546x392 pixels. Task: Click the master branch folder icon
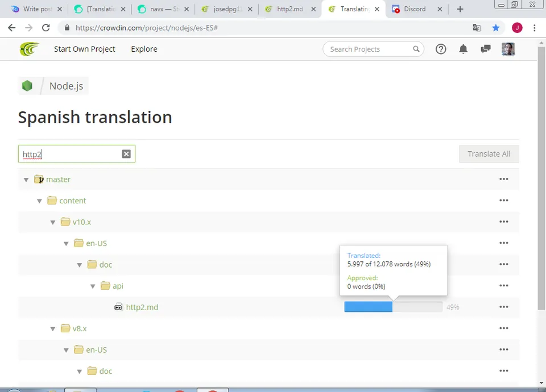pos(39,179)
